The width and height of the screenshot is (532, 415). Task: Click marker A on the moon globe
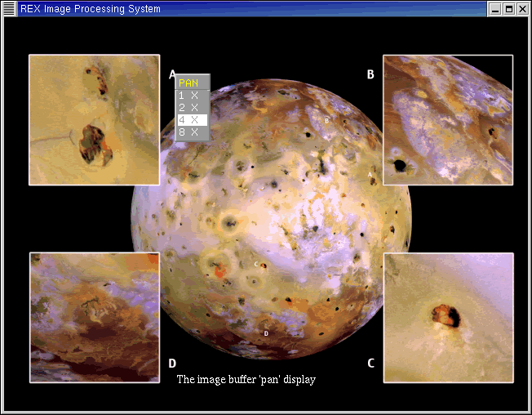370,174
